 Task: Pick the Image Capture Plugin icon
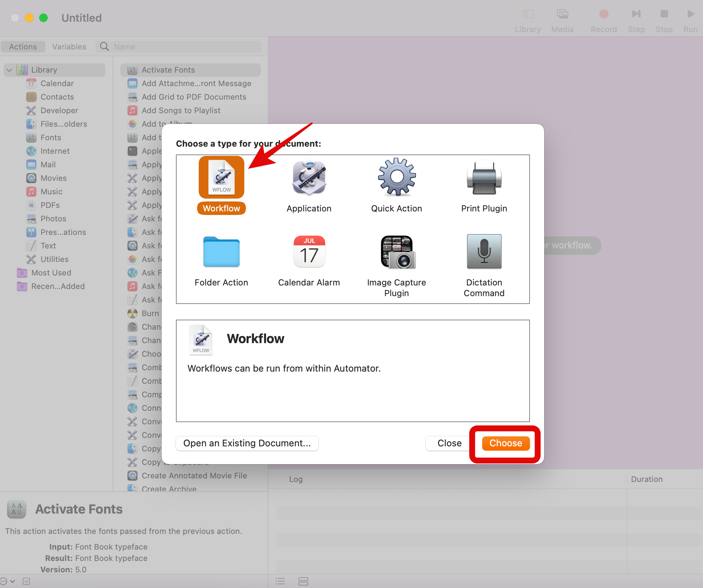(x=398, y=252)
